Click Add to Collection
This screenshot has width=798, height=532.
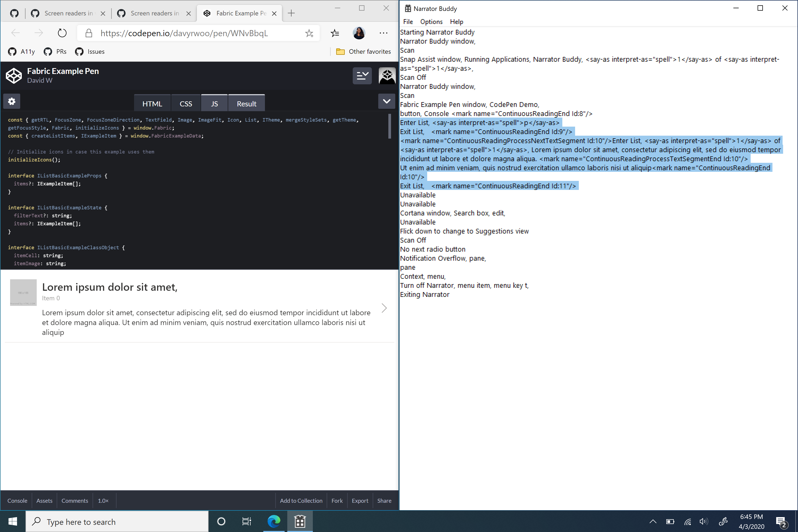coord(301,500)
